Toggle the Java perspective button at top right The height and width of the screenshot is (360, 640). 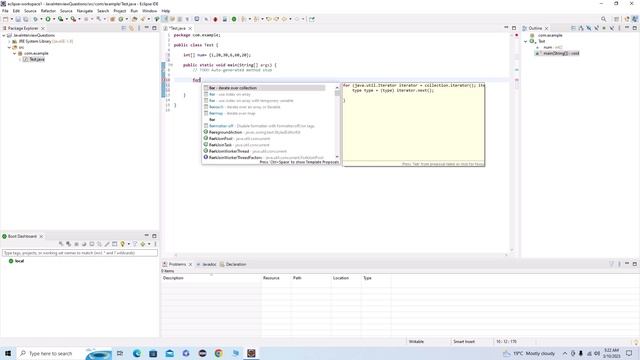635,19
